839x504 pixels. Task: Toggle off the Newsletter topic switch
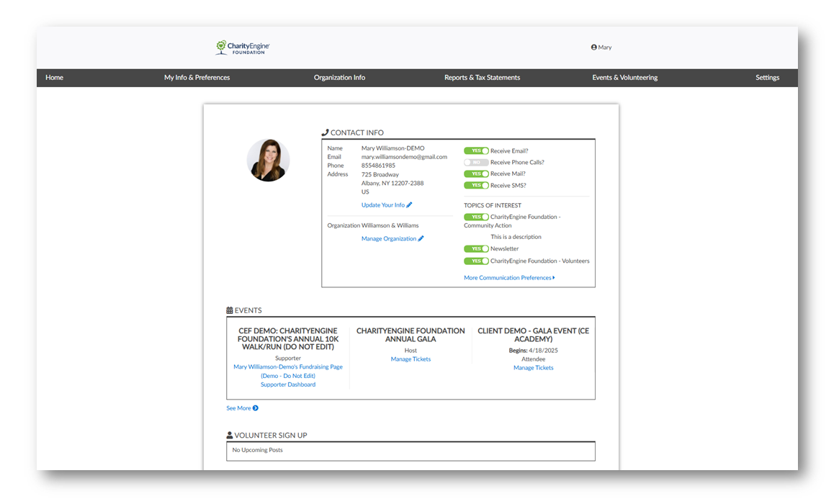(476, 249)
